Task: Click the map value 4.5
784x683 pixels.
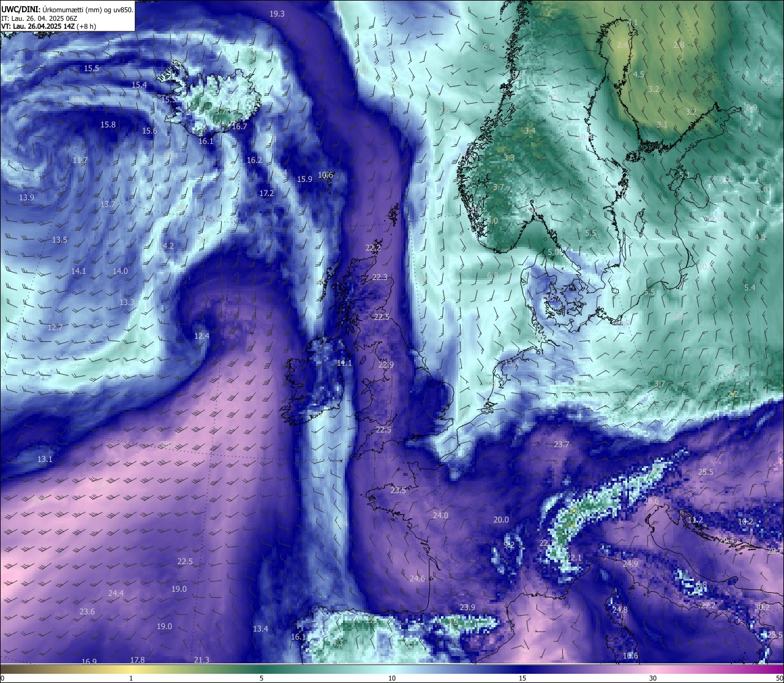Action: tap(638, 74)
